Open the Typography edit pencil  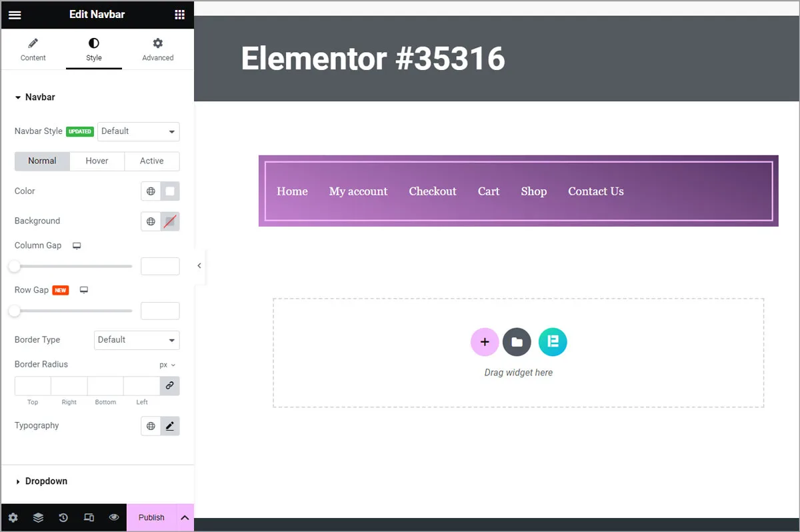(x=170, y=426)
